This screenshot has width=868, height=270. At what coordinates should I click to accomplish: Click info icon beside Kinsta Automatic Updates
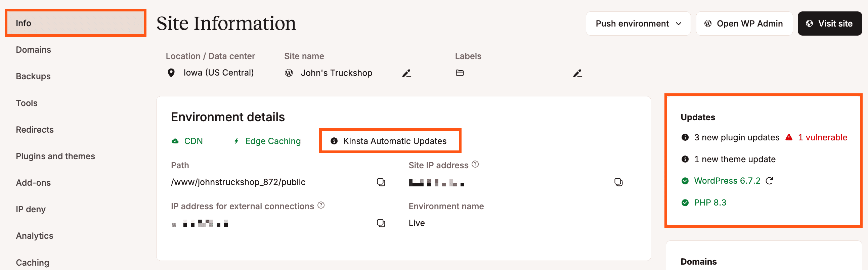[334, 141]
